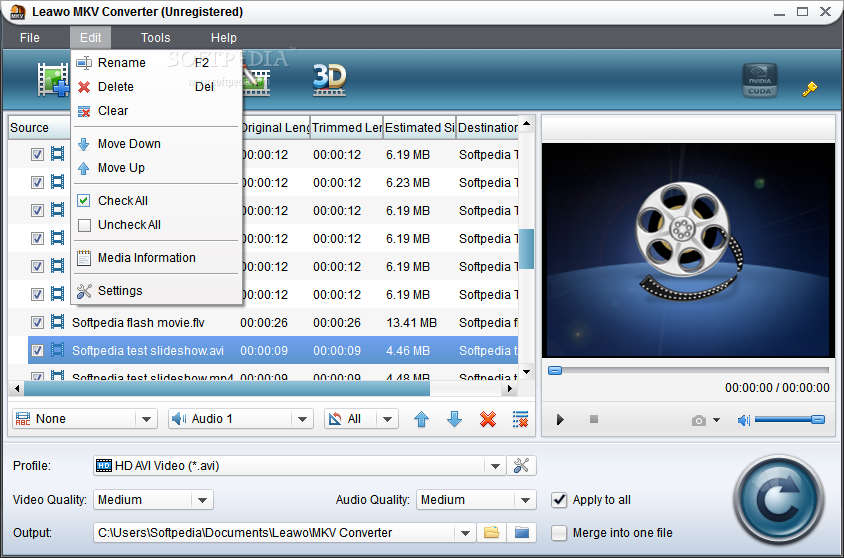
Task: Click film icon of Softpedia test slideshow.avi
Action: pos(57,350)
